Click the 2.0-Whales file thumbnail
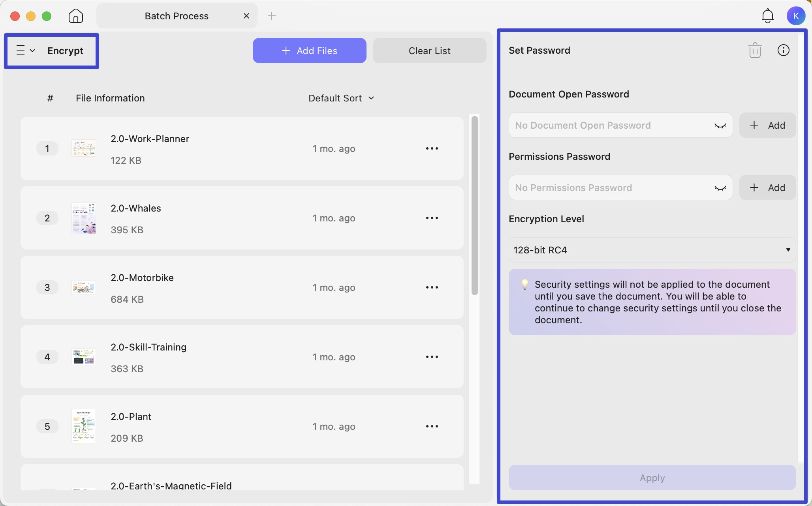 83,218
